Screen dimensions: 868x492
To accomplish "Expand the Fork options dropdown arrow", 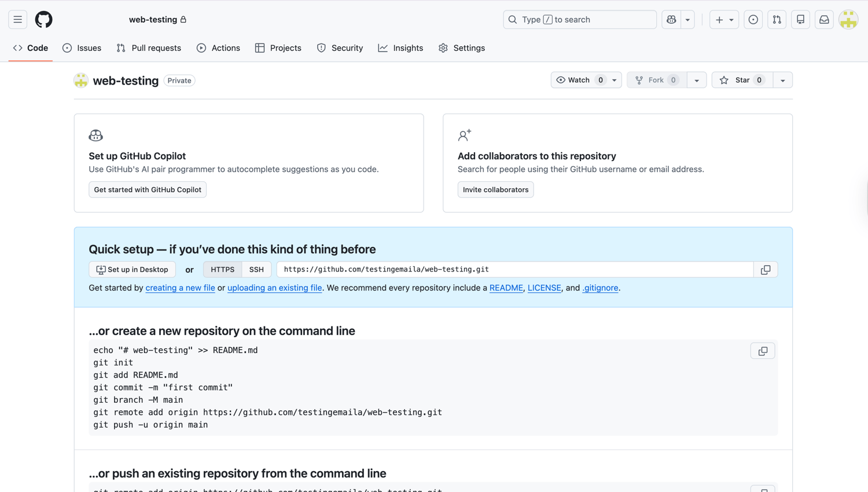I will click(697, 80).
